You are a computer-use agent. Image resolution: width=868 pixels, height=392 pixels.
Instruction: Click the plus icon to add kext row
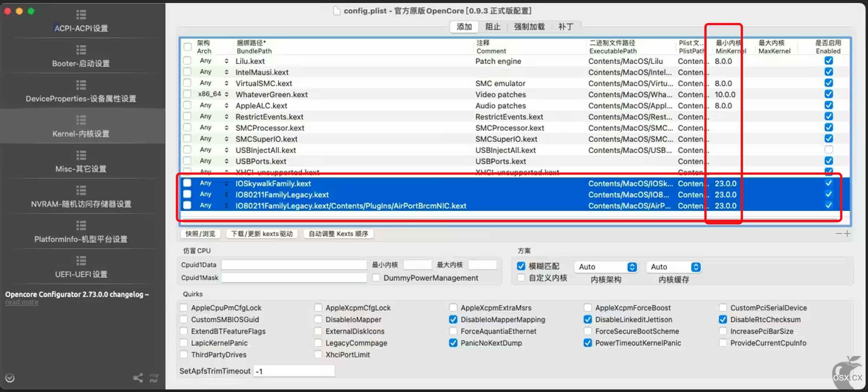(847, 233)
